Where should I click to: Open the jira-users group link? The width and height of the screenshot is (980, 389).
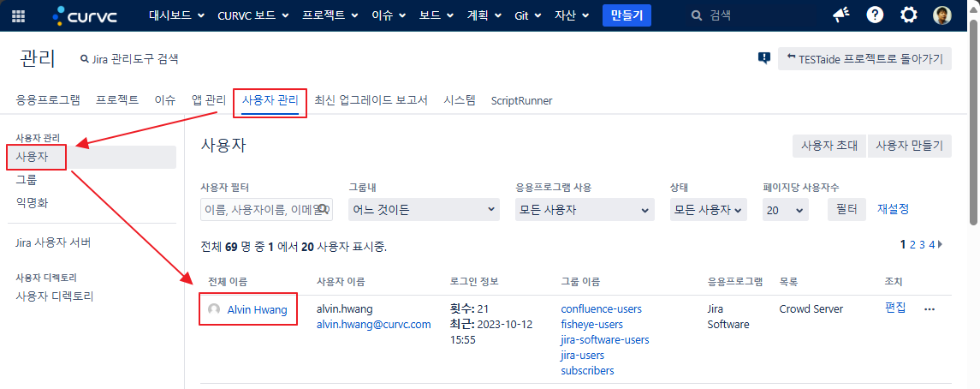(583, 356)
